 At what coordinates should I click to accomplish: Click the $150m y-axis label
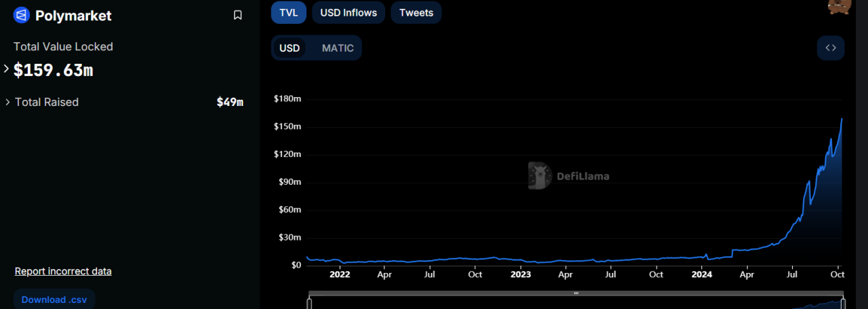288,127
